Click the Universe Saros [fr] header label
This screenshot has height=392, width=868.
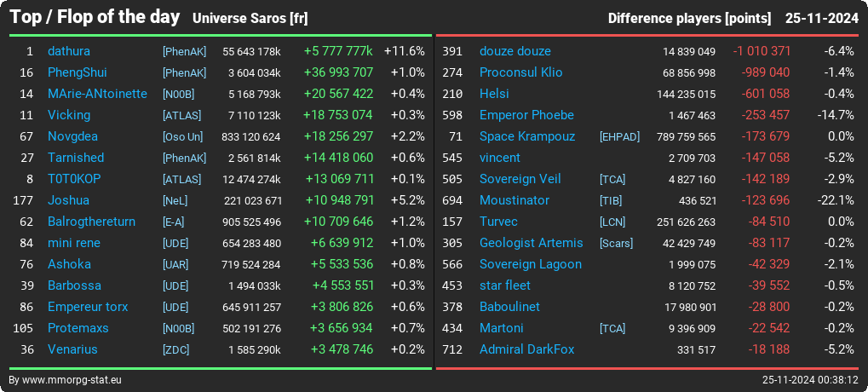(250, 19)
